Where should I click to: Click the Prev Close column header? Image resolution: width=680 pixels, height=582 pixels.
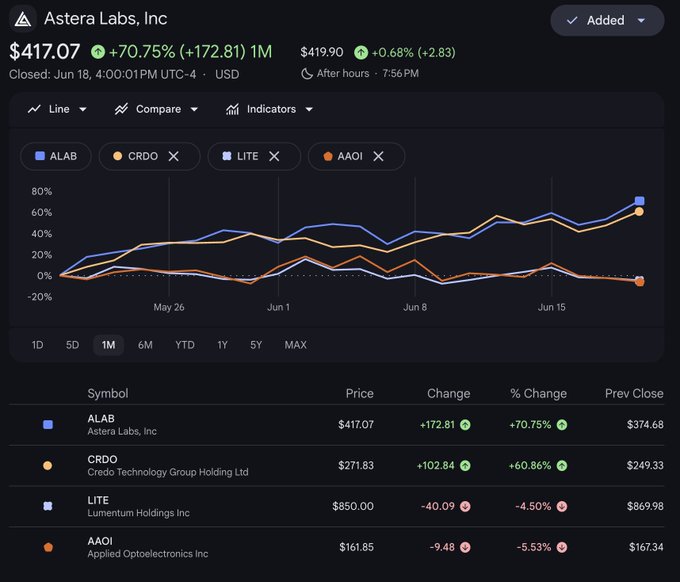pyautogui.click(x=634, y=394)
